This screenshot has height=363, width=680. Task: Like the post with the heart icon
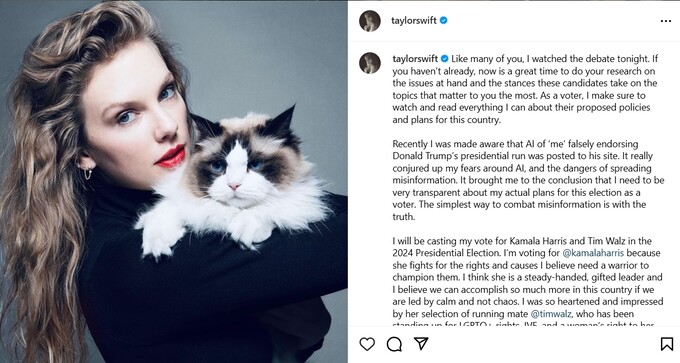tap(367, 344)
